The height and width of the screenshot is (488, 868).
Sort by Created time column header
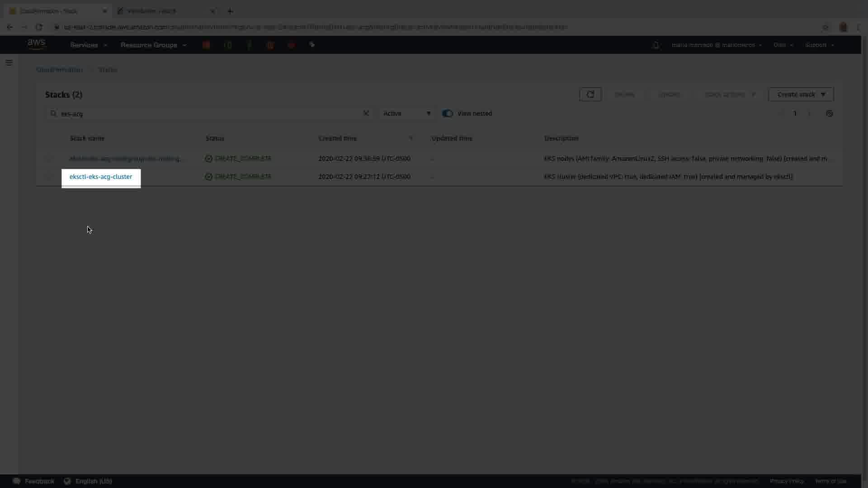(337, 138)
